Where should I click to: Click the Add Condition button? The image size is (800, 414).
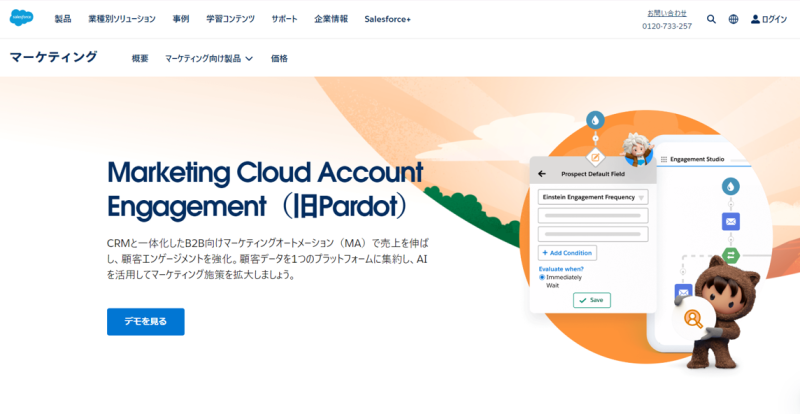point(567,253)
